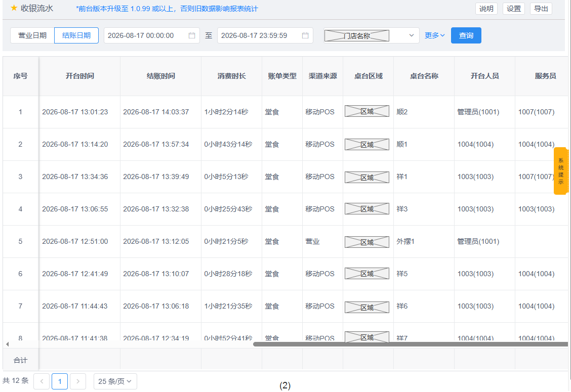Click the 渠道来源 column header

[322, 76]
